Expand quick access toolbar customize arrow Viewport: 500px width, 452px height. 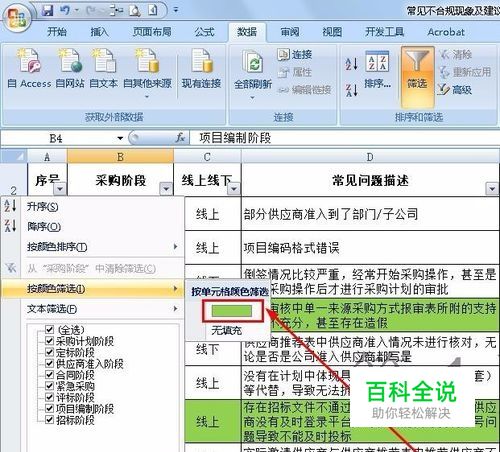coord(176,10)
